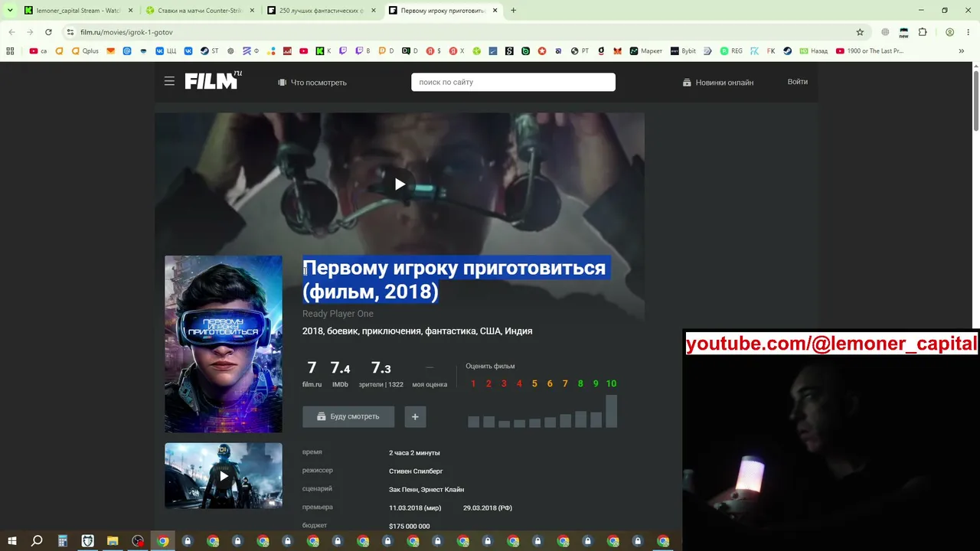Open screenwriter link 'Зак Пенн'
The width and height of the screenshot is (980, 551).
(x=403, y=490)
